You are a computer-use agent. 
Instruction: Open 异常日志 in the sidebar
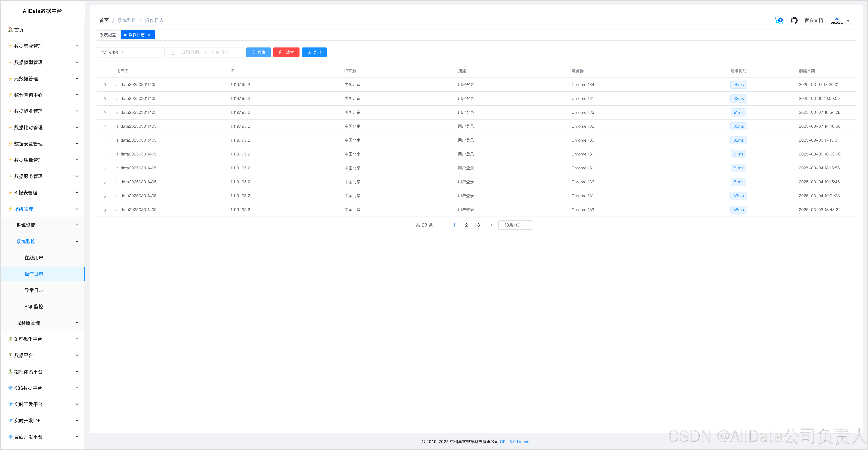click(x=34, y=290)
